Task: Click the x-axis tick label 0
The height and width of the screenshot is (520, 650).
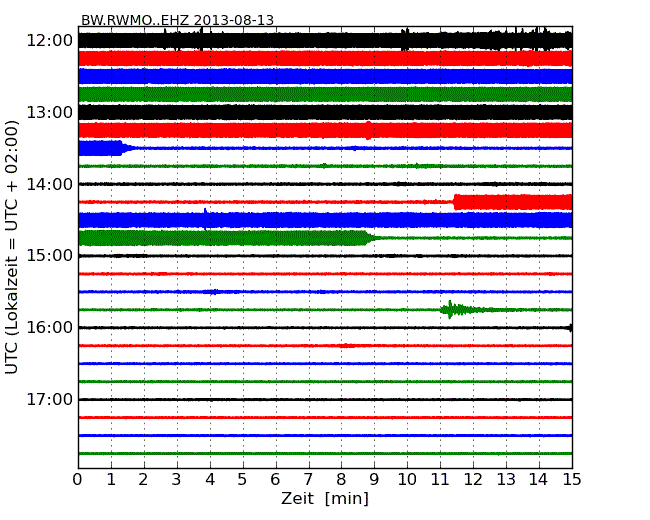Action: click(x=78, y=480)
